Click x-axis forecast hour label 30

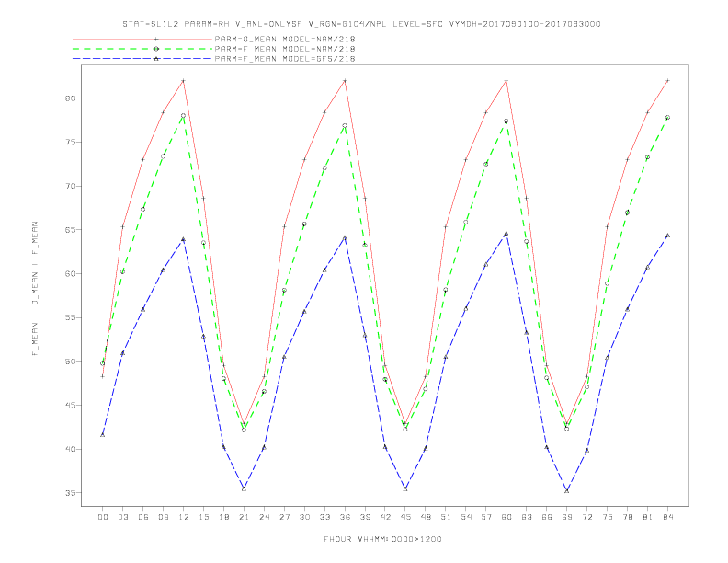[x=304, y=517]
